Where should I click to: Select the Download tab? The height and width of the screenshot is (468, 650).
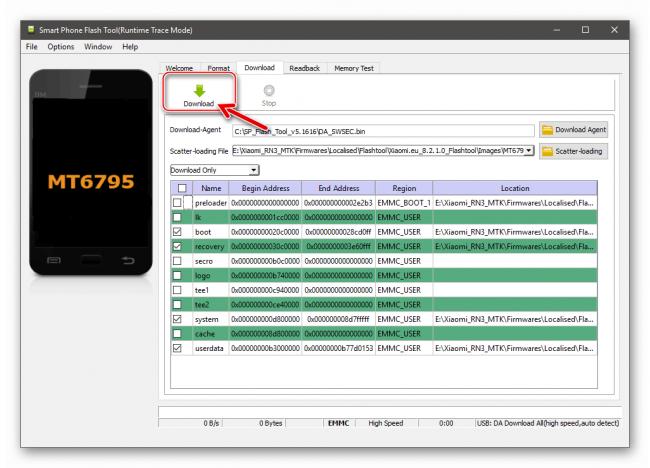(x=260, y=68)
